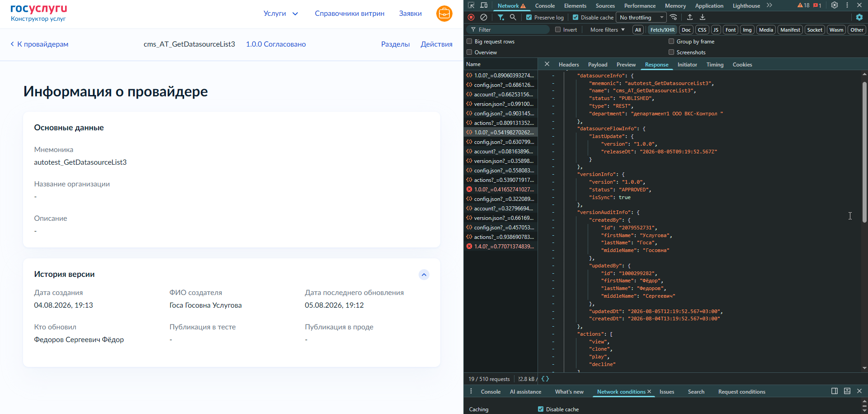Viewport: 868px width, 414px height.
Task: Enable Group by frame checkbox
Action: 671,41
